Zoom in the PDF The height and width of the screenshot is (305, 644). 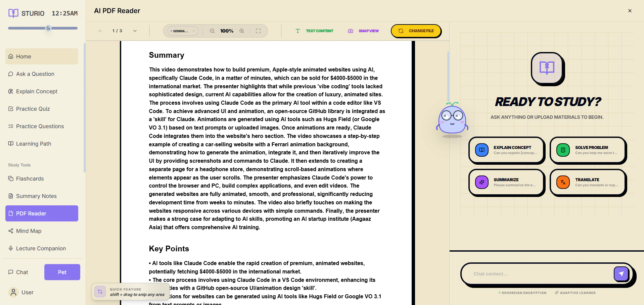tap(242, 31)
